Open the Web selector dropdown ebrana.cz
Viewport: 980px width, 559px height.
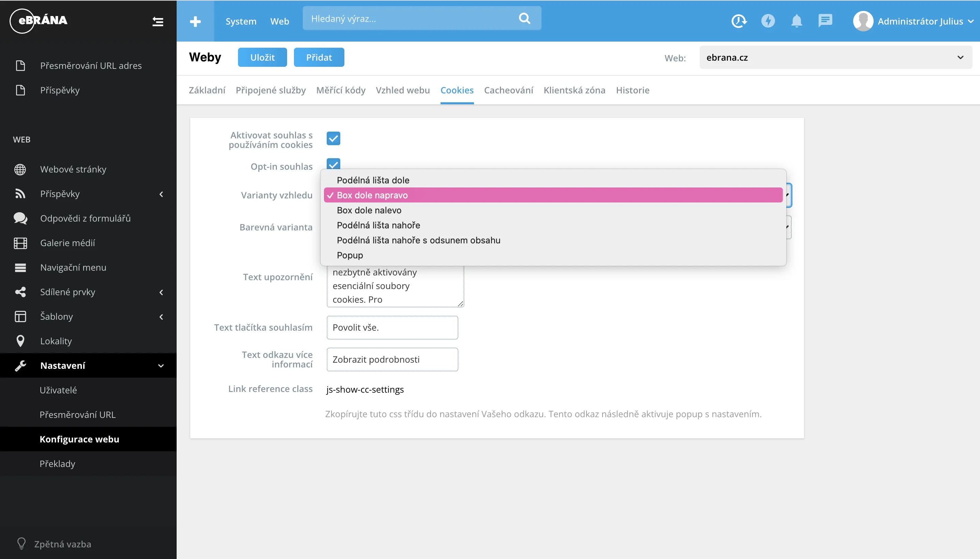pyautogui.click(x=836, y=58)
